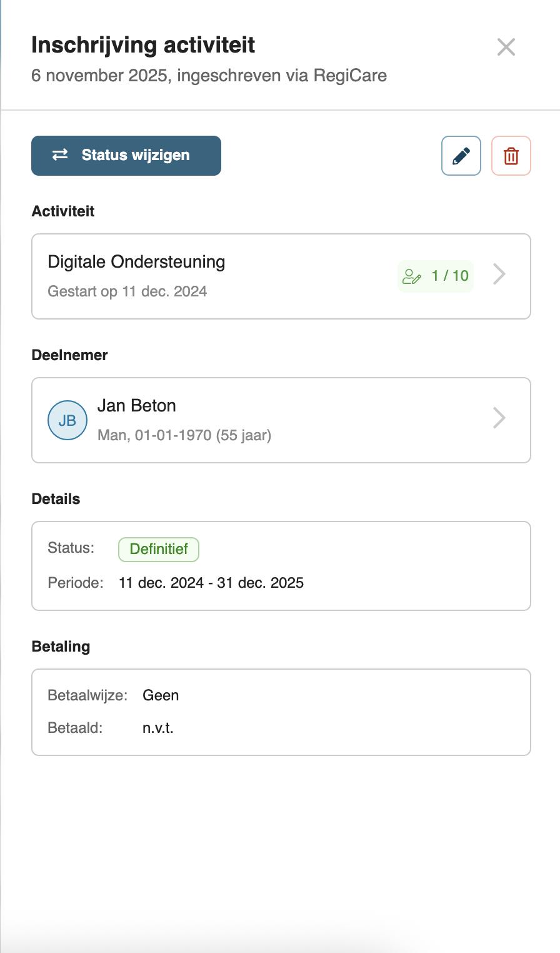
Task: Click the green Definitief status badge
Action: (x=159, y=549)
